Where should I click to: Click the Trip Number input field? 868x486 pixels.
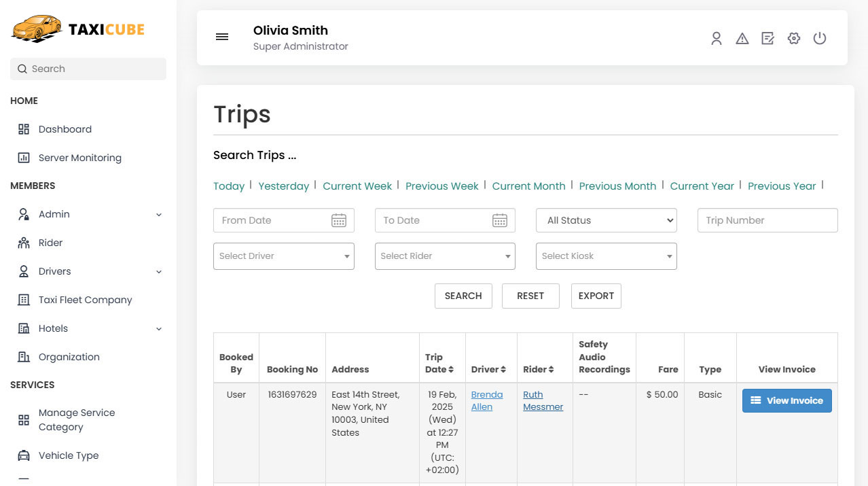[x=767, y=220]
